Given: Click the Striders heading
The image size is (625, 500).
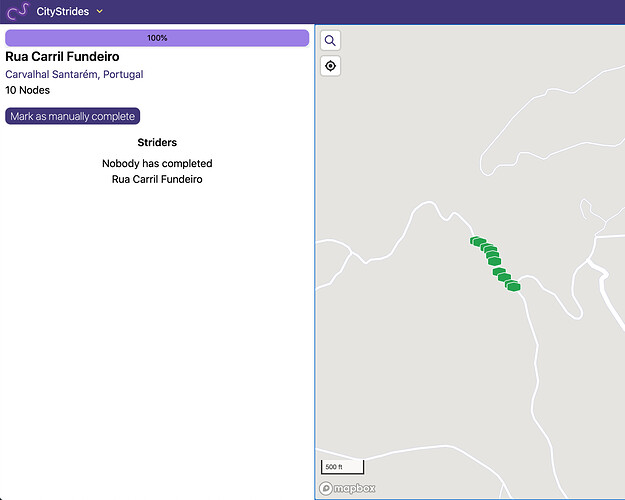Looking at the screenshot, I should [x=157, y=142].
